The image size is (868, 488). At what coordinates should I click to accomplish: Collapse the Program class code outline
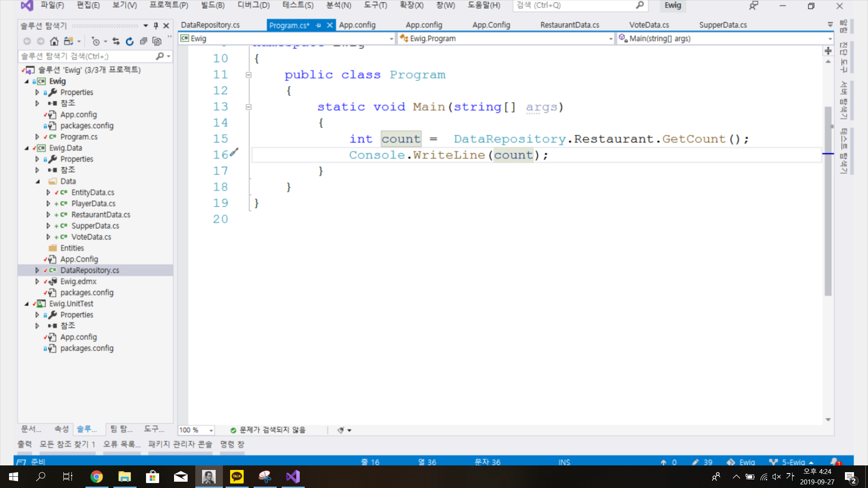pyautogui.click(x=249, y=75)
